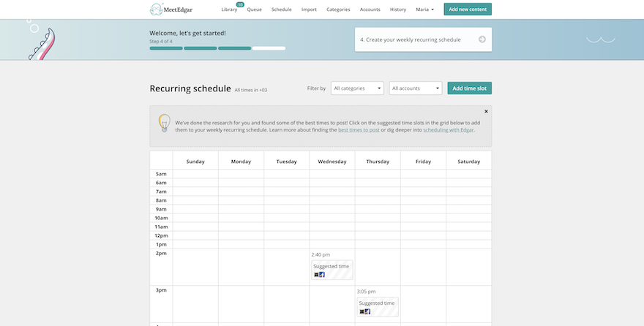
Task: Click the lightbulb tip icon
Action: (164, 123)
